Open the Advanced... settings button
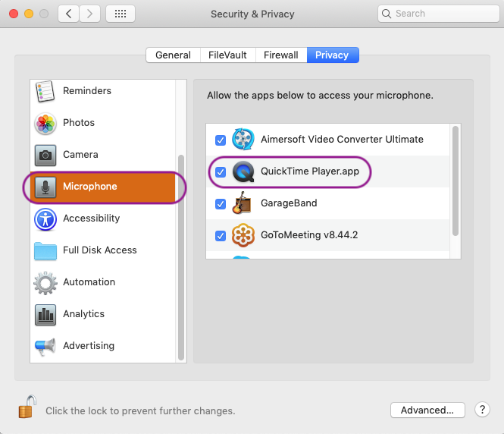 click(427, 410)
